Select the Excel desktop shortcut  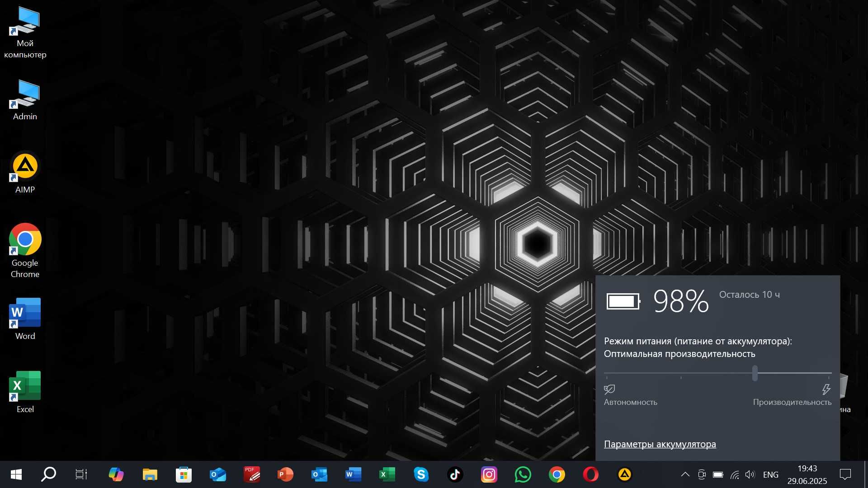pyautogui.click(x=25, y=392)
